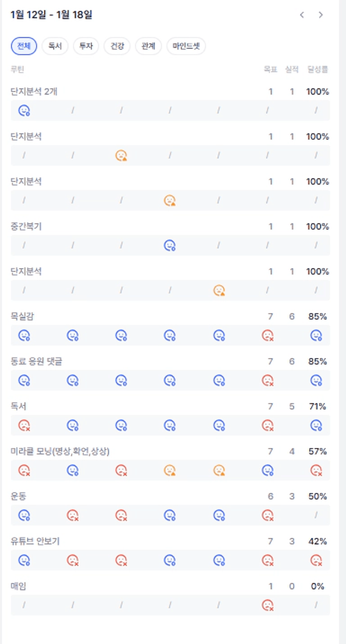This screenshot has height=644, width=346.
Task: Click the date range 1월 12일 - 1월 18일
Action: [51, 15]
